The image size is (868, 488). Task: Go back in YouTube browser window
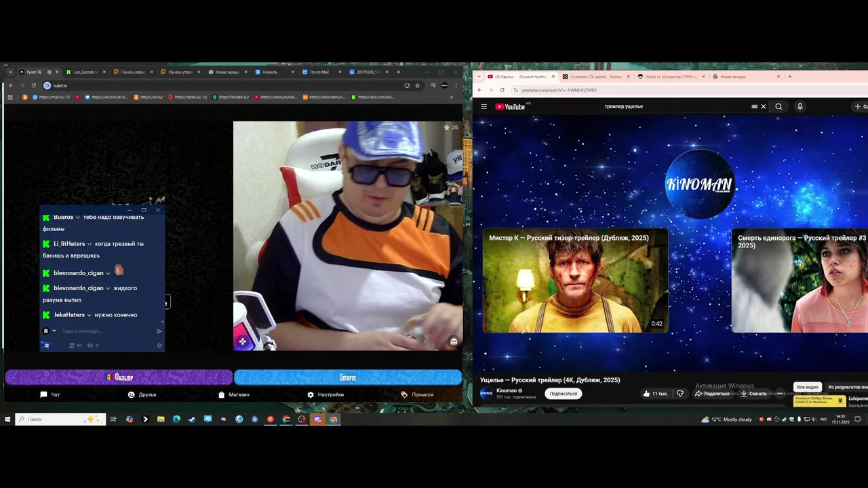click(x=479, y=90)
